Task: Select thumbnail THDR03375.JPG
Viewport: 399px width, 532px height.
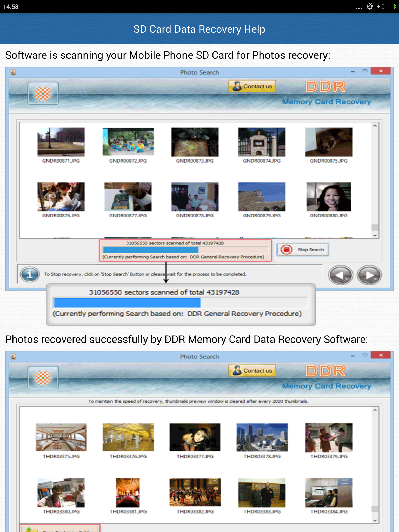Action: pyautogui.click(x=61, y=437)
